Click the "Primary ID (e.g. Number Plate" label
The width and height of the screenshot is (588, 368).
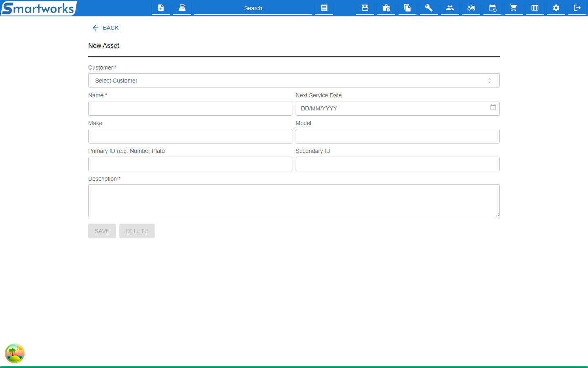[127, 151]
